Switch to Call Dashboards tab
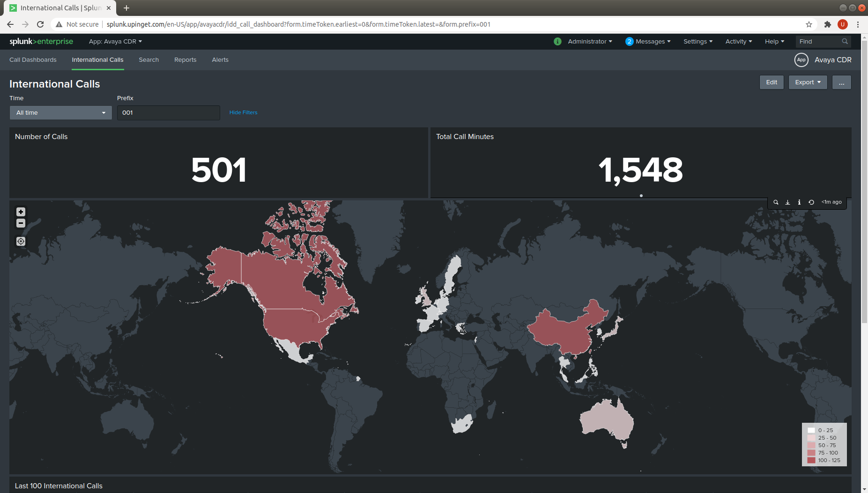868x493 pixels. pyautogui.click(x=33, y=60)
